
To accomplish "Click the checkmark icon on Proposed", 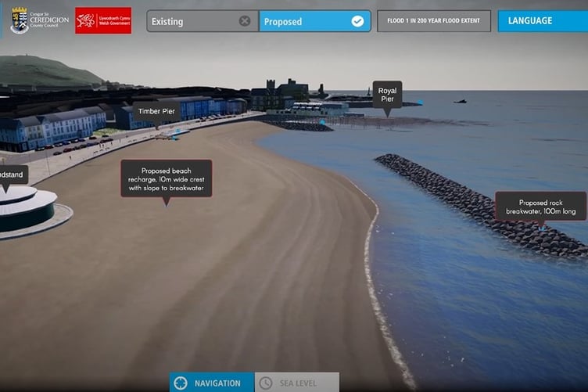I will (357, 21).
